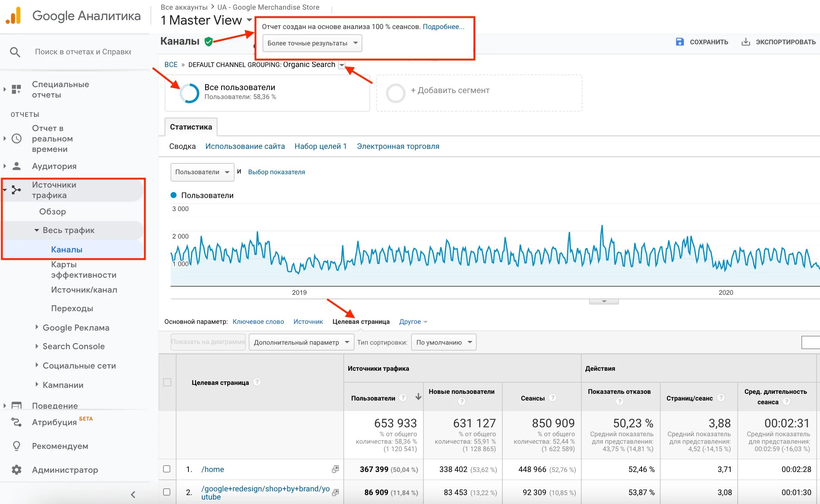Open shop+by+brand/youtube page external link icon
Image resolution: width=820 pixels, height=504 pixels.
pyautogui.click(x=336, y=492)
